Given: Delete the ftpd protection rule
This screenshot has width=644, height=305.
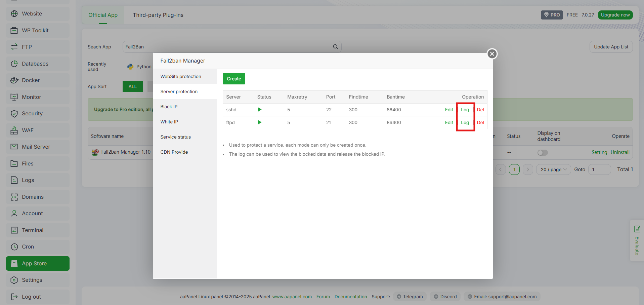Looking at the screenshot, I should [x=480, y=122].
